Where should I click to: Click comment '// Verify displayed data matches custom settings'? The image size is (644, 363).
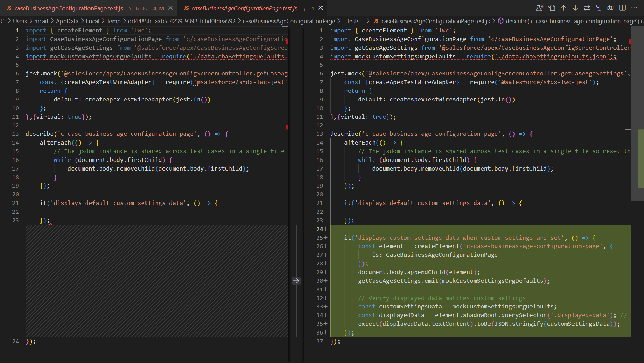(442, 298)
